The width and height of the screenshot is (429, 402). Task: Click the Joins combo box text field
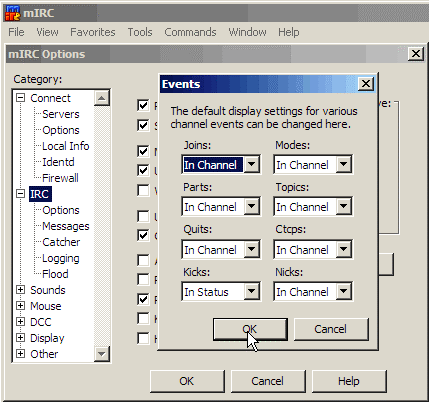pos(213,165)
